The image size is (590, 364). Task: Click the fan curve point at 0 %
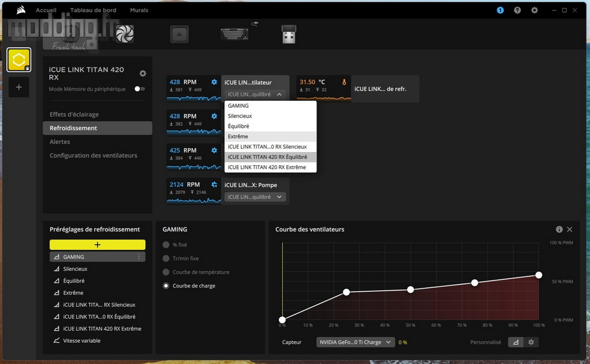tap(282, 320)
